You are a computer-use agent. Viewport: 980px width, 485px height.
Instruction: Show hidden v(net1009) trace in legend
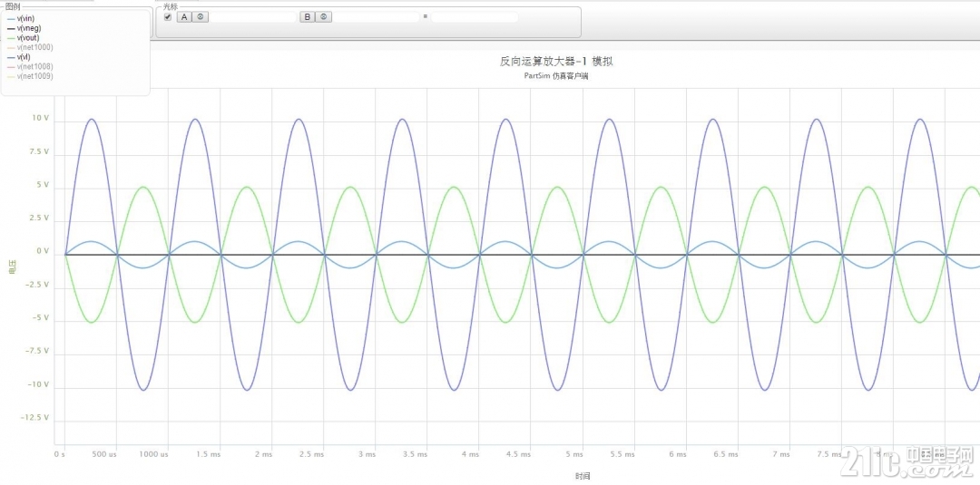point(35,76)
